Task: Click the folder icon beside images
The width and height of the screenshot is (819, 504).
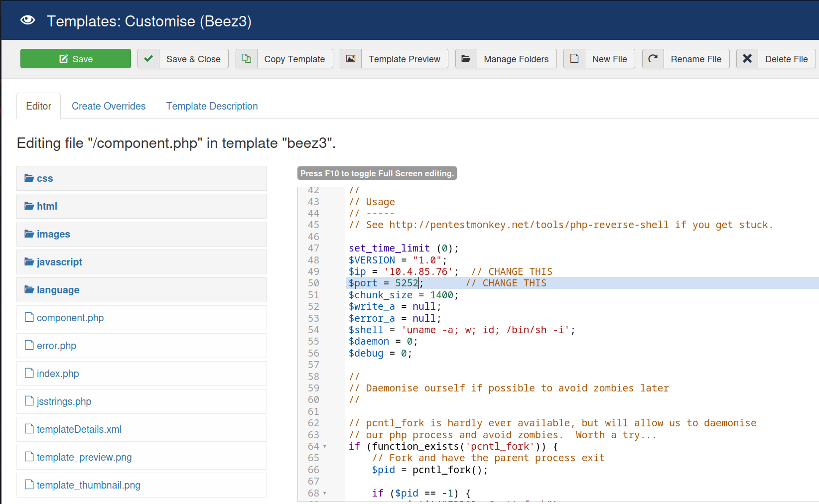Action: pyautogui.click(x=29, y=234)
